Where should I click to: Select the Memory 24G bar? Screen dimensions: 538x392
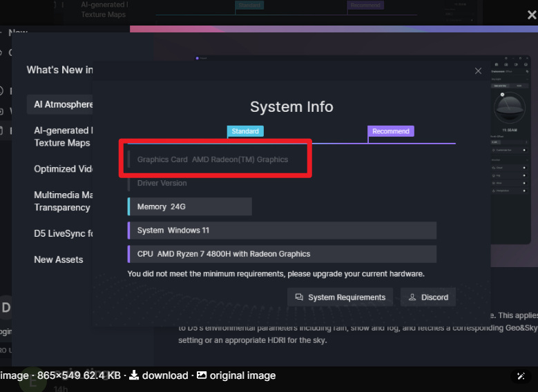190,206
